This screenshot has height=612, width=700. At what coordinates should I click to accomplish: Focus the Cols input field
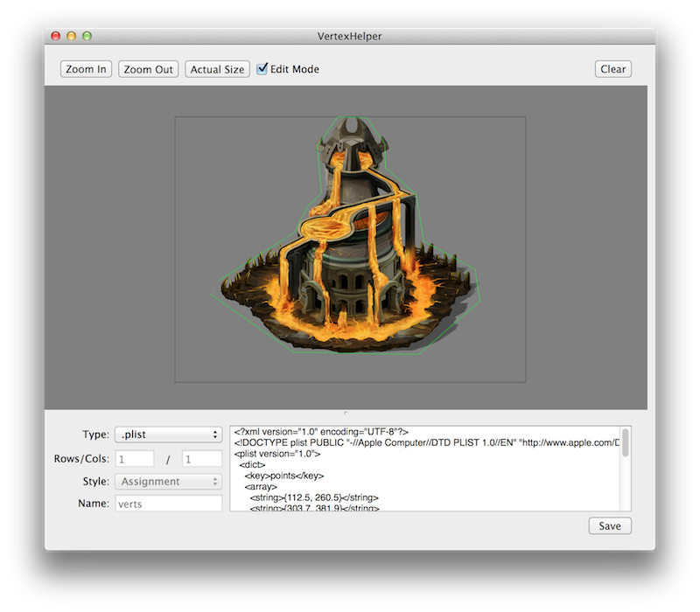click(201, 458)
